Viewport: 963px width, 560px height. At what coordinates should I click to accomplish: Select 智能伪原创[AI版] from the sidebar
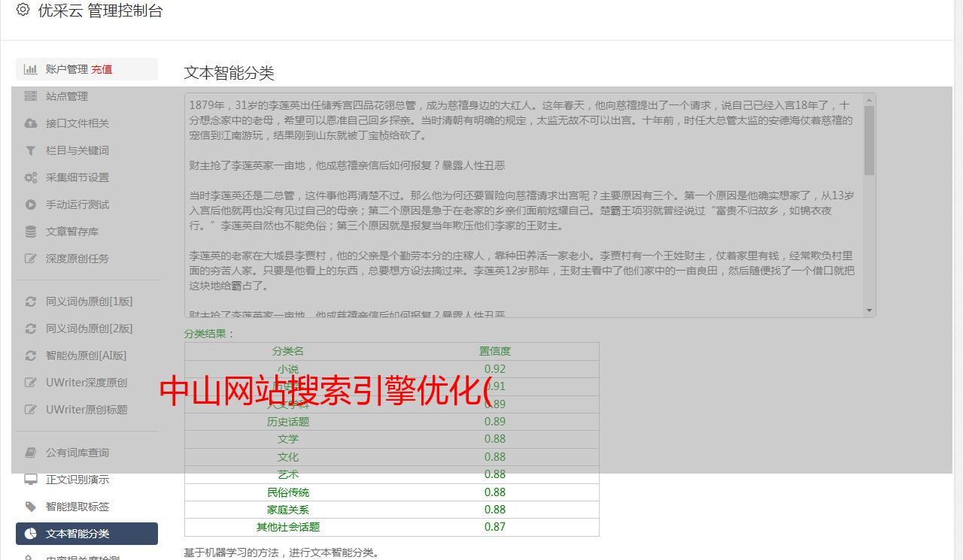86,356
